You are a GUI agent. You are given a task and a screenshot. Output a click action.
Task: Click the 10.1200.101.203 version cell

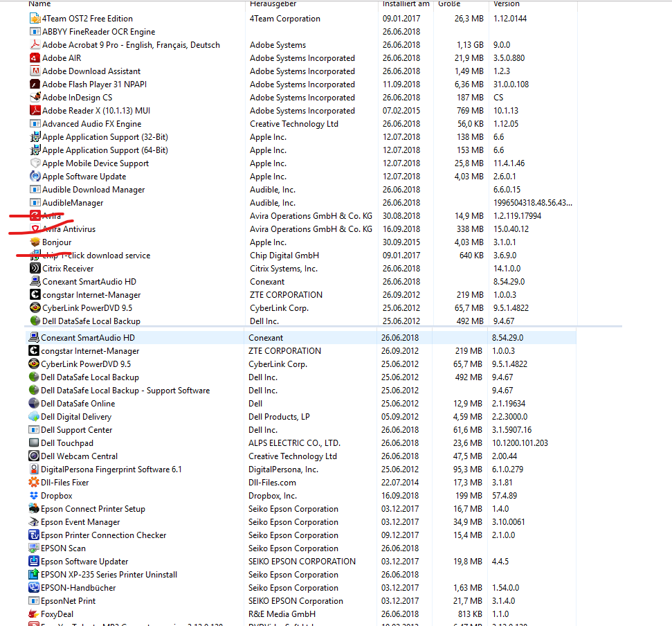pyautogui.click(x=520, y=443)
